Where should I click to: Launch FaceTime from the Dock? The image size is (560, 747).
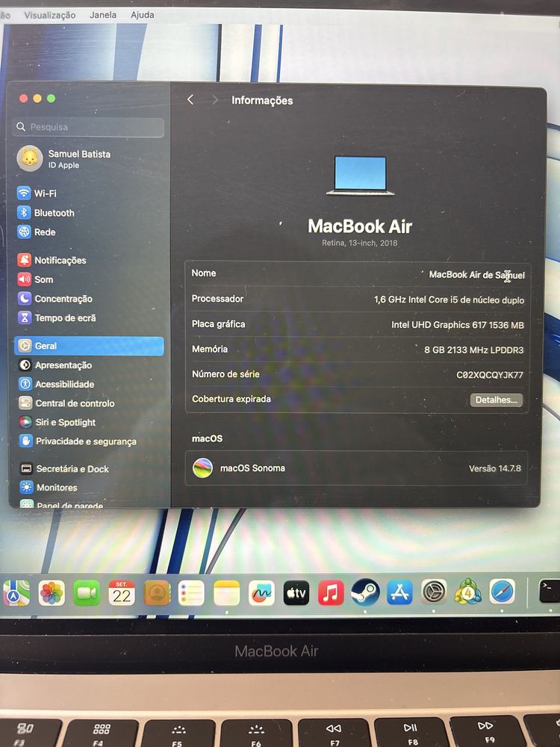click(x=86, y=593)
